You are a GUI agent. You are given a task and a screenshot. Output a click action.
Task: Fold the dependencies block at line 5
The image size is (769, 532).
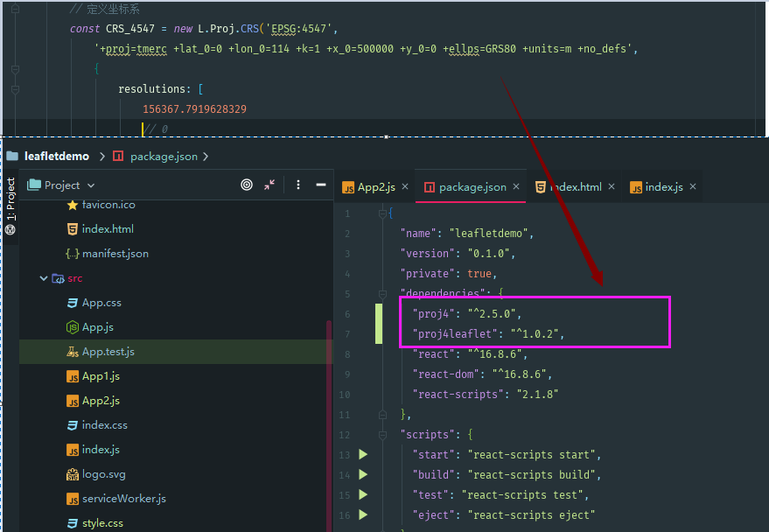(382, 294)
